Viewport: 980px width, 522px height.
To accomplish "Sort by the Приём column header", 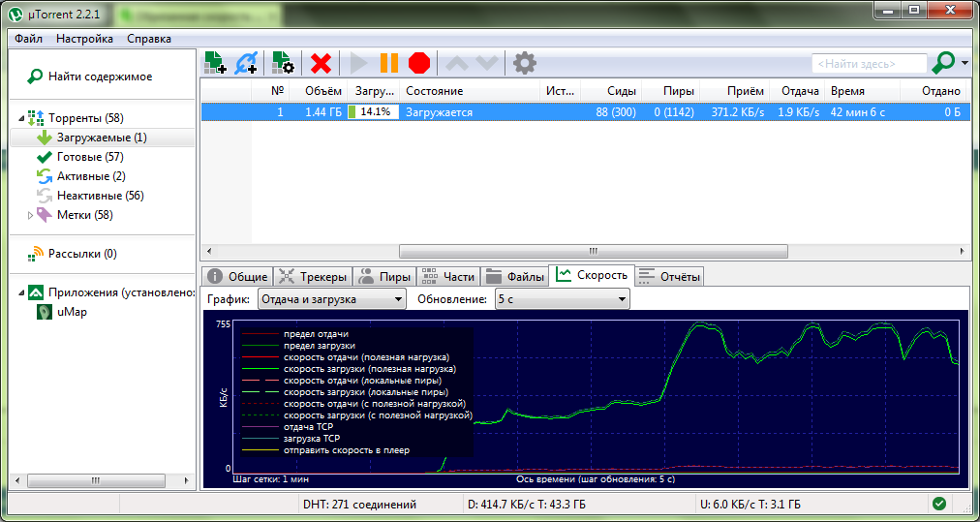I will (x=734, y=91).
